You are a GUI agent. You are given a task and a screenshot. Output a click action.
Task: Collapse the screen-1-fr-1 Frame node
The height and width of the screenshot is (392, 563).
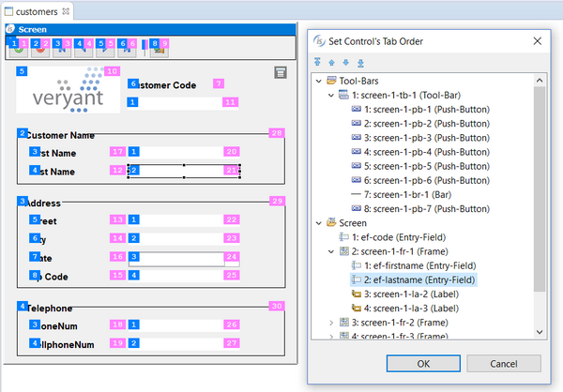[x=330, y=251]
